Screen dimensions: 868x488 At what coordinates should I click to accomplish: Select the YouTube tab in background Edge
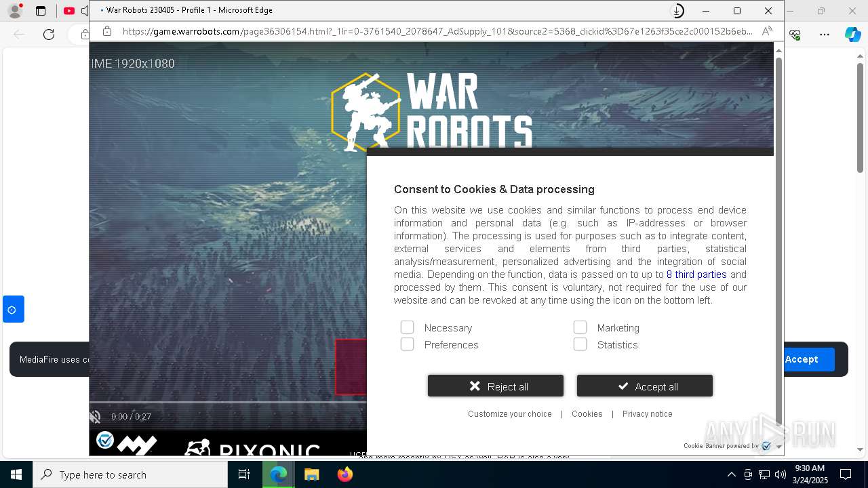pos(69,11)
